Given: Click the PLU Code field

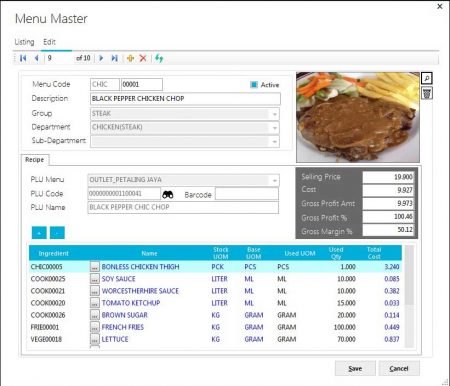Looking at the screenshot, I should 124,194.
